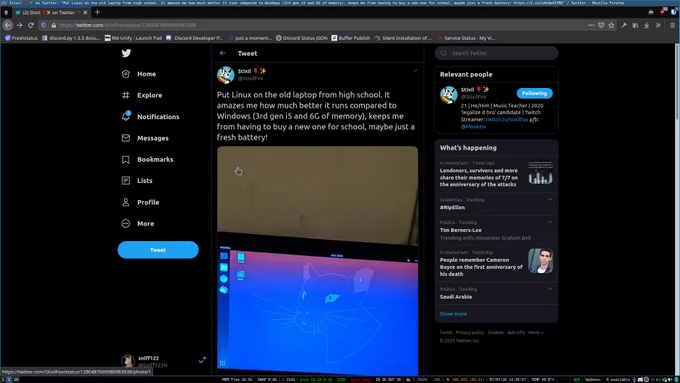This screenshot has height=383, width=680.
Task: Open Notifications from the sidebar
Action: pyautogui.click(x=150, y=117)
